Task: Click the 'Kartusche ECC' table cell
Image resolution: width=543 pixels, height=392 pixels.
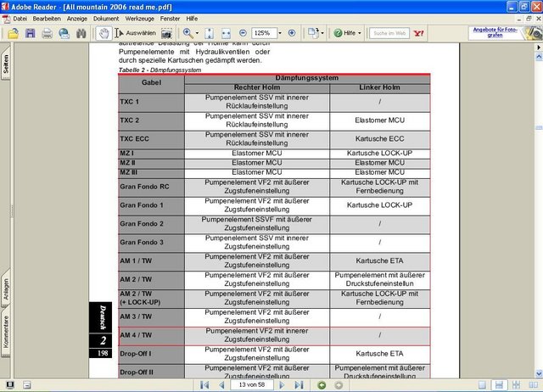Action: pos(379,139)
